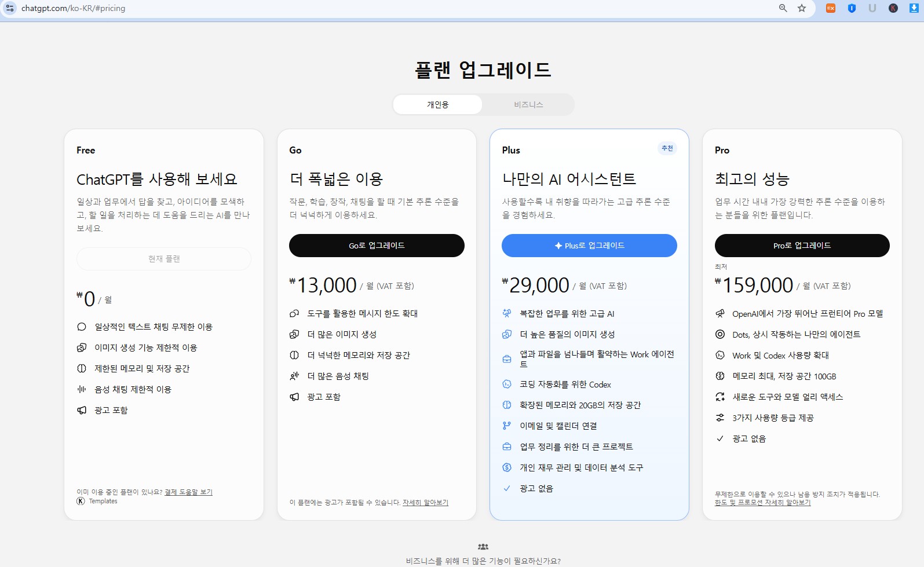The width and height of the screenshot is (924, 567).
Task: Bookmark this page with the star icon
Action: coord(802,8)
